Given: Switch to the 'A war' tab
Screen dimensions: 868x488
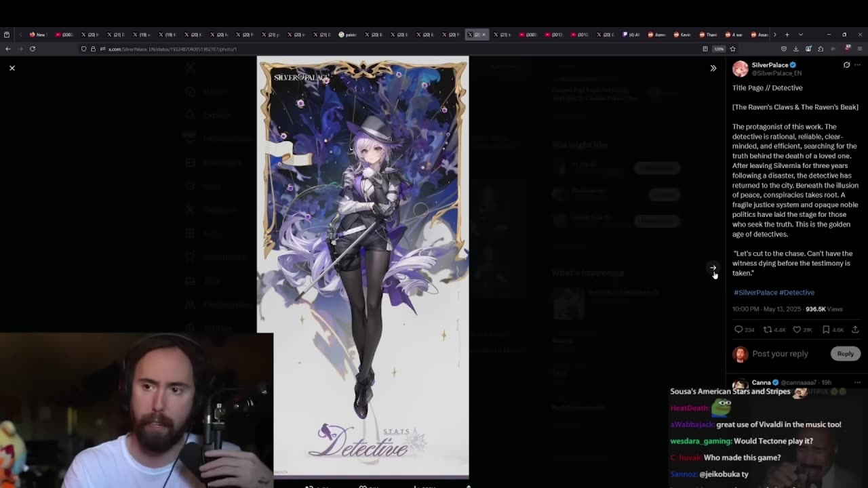Looking at the screenshot, I should click(x=734, y=35).
